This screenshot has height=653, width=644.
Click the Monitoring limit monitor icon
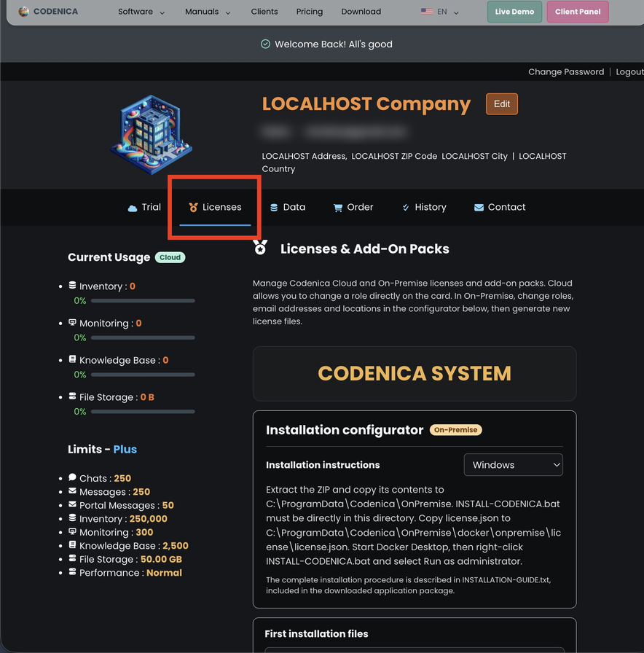coord(72,531)
